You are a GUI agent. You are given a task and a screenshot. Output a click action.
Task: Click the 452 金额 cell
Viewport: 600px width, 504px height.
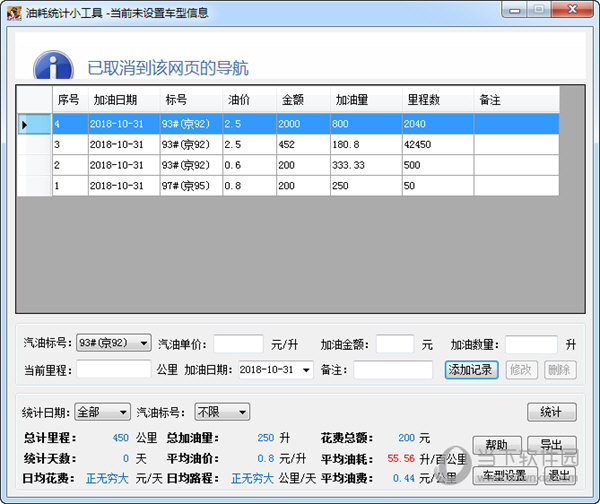point(303,145)
